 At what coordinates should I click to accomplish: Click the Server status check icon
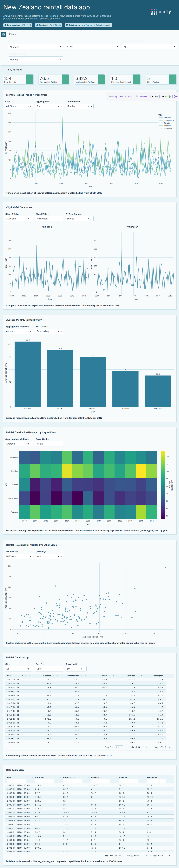point(169,96)
